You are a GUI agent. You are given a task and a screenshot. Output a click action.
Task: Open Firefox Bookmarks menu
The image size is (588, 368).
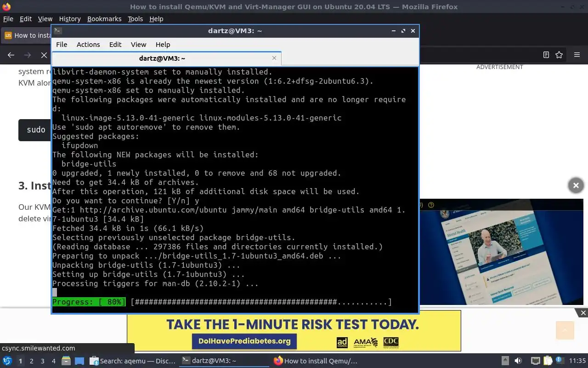coord(104,19)
